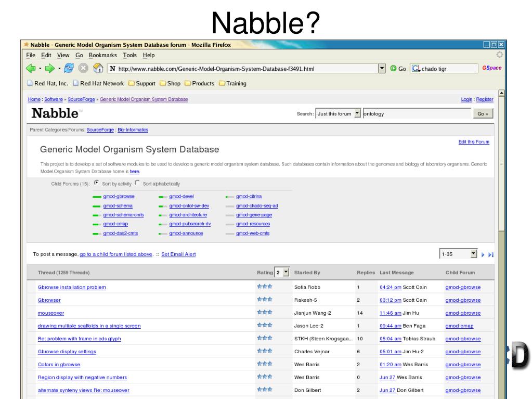Image resolution: width=532 pixels, height=399 pixels.
Task: Click the Home breadcrumb link
Action: [34, 99]
